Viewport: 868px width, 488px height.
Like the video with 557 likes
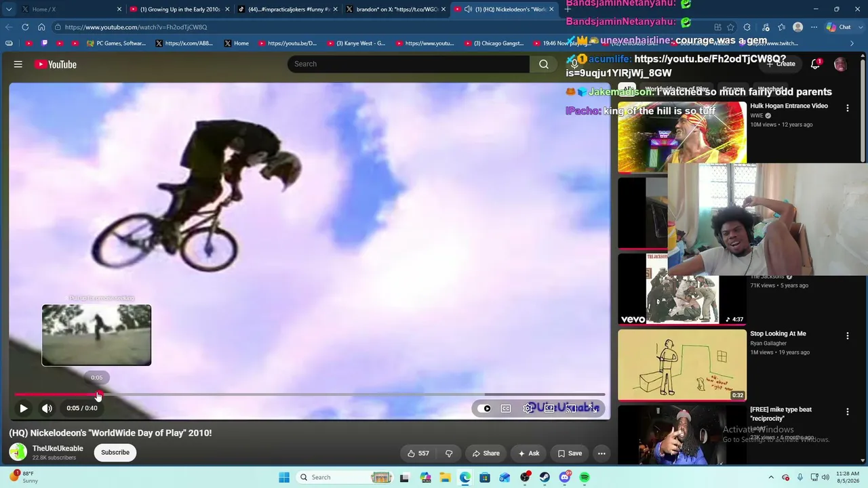[418, 453]
